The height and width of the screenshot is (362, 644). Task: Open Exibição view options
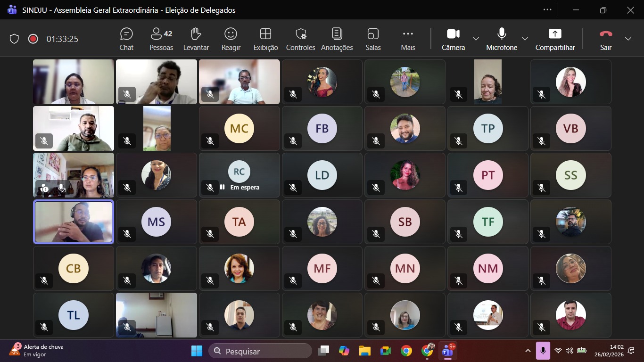tap(265, 39)
